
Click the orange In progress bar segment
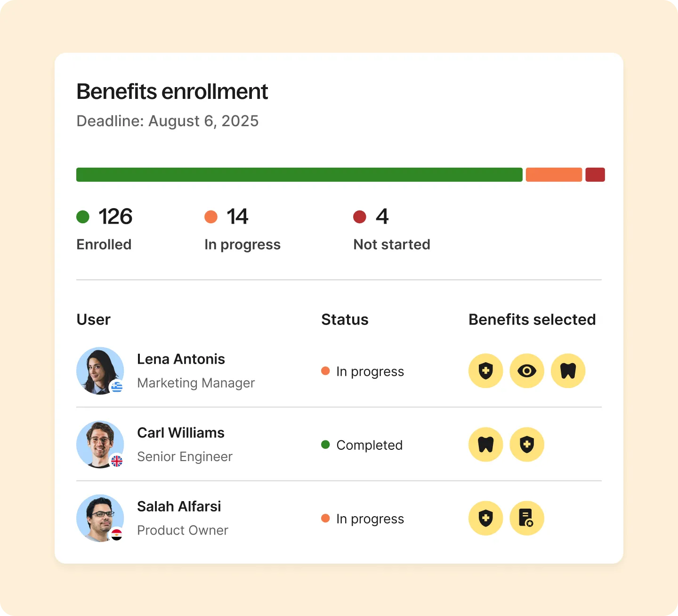click(x=554, y=175)
